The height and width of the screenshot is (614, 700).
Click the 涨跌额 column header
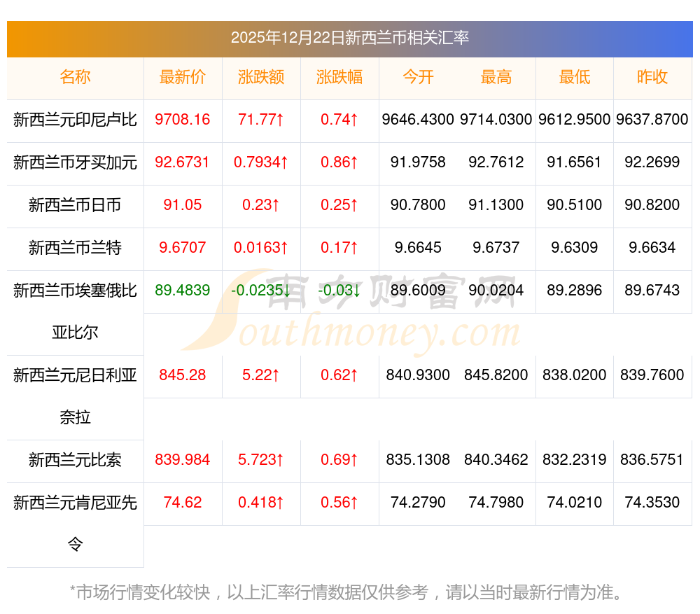[261, 77]
